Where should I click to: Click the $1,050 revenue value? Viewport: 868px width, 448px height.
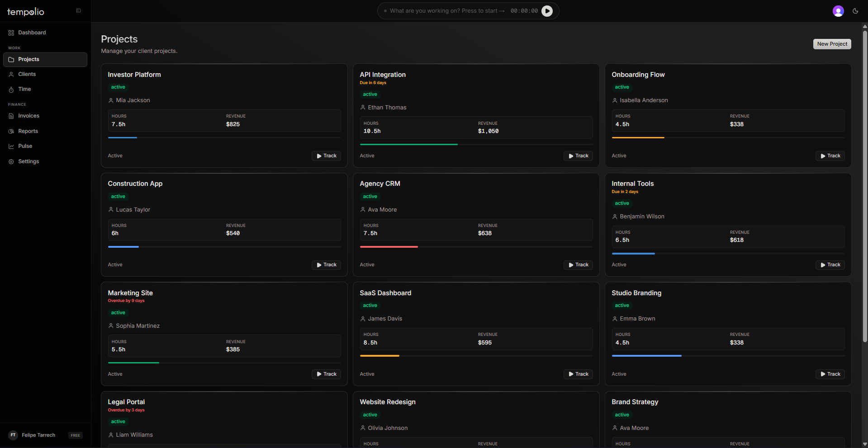point(489,131)
